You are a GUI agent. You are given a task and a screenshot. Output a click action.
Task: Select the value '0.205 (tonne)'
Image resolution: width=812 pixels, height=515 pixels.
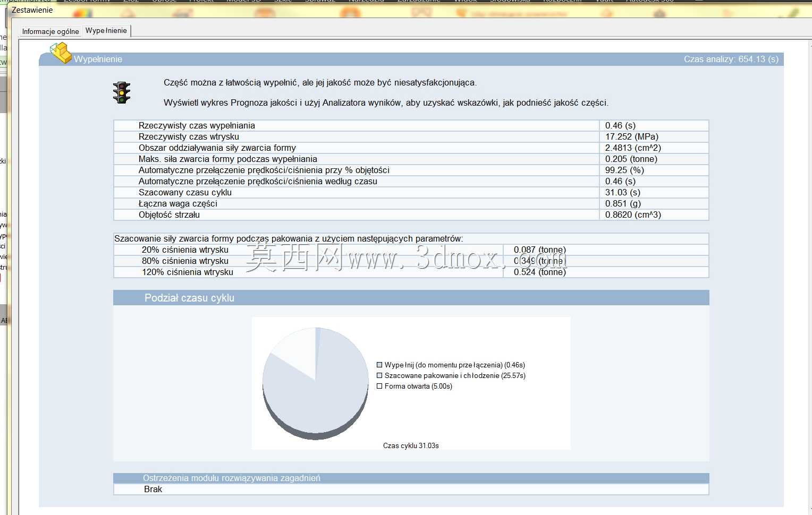point(631,159)
